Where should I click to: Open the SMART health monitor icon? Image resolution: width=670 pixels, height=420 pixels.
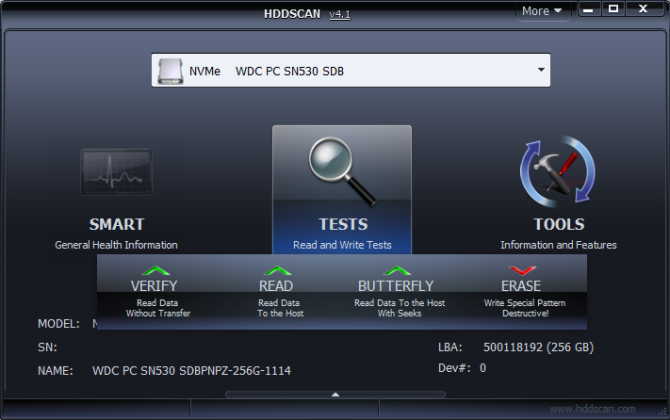pos(116,172)
